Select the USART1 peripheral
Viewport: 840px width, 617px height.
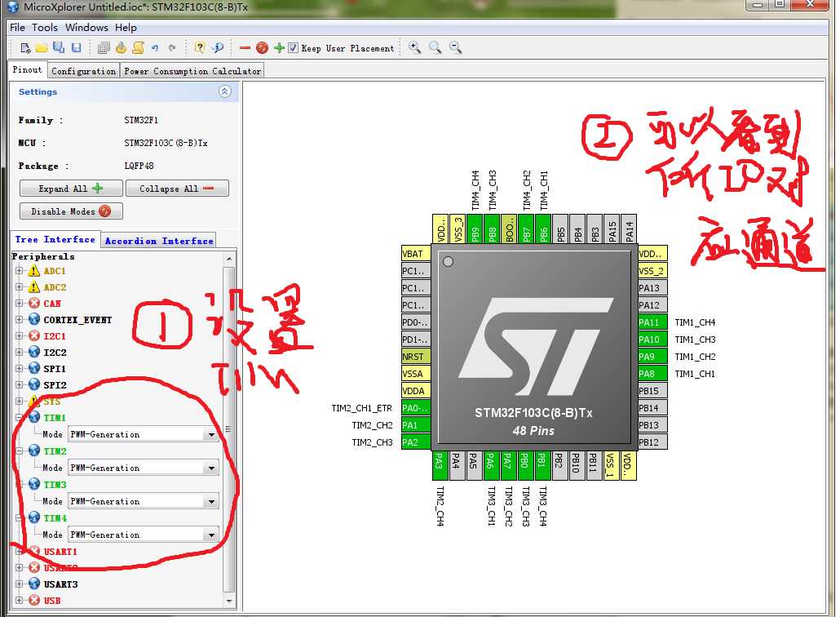[60, 552]
